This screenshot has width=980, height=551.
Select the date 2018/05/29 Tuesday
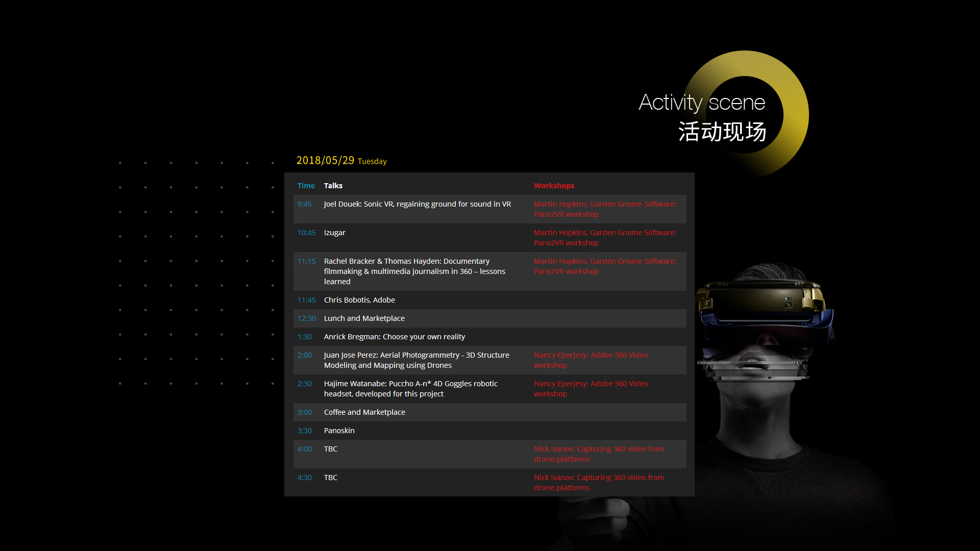pos(341,161)
